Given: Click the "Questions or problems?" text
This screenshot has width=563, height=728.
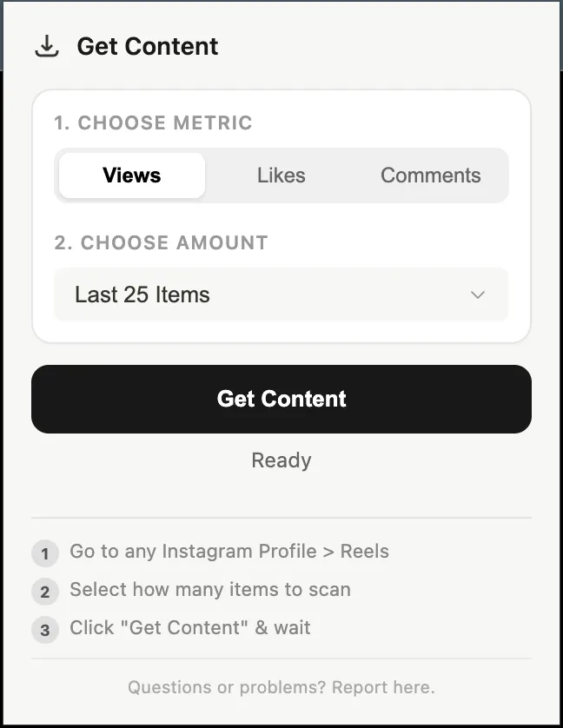Looking at the screenshot, I should (x=228, y=688).
